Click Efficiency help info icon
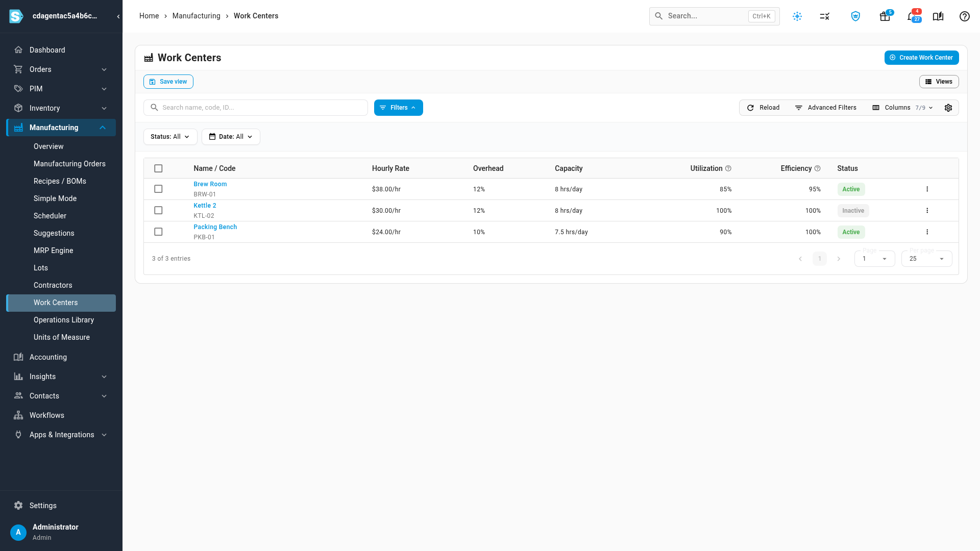 pyautogui.click(x=817, y=168)
